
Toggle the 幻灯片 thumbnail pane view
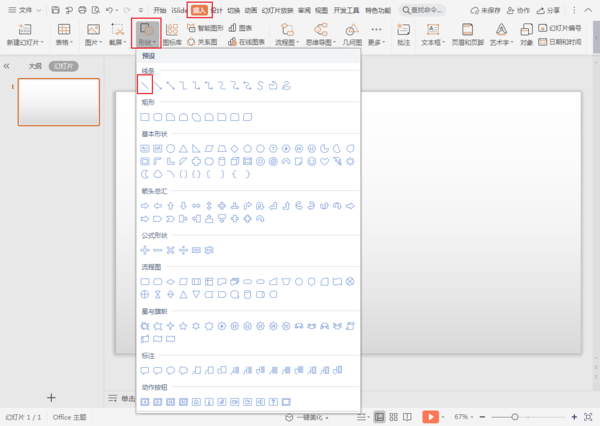tap(64, 65)
